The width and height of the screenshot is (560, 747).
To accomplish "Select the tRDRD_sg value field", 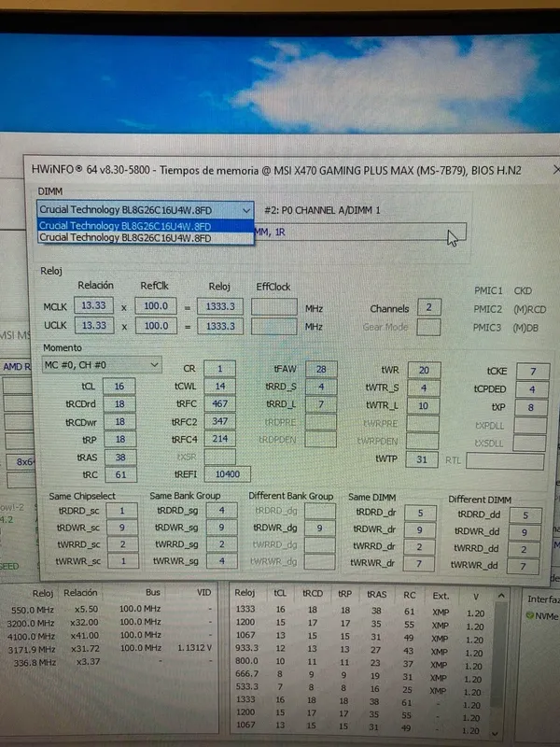I will click(x=221, y=510).
